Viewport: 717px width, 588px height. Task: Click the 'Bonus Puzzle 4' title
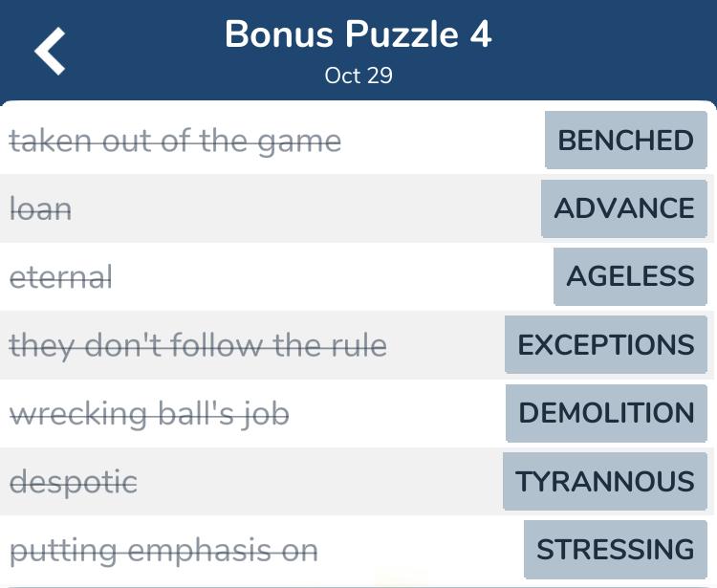358,34
